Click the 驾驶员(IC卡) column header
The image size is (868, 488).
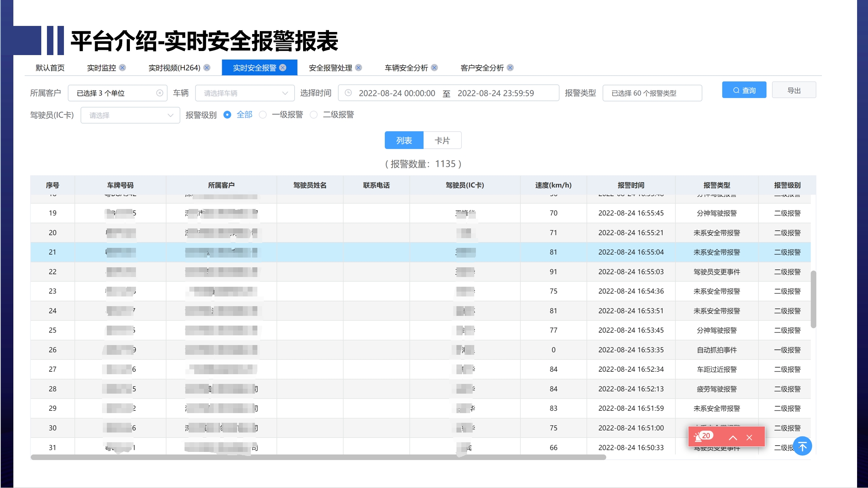pyautogui.click(x=465, y=185)
